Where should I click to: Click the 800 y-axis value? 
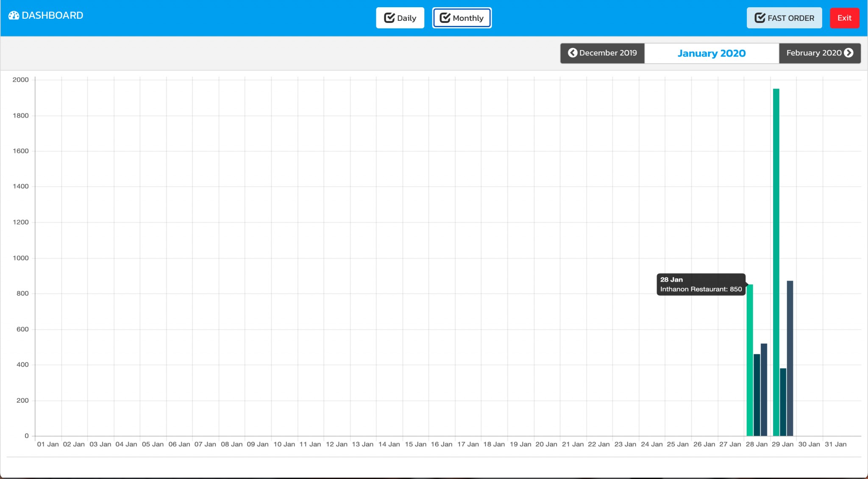click(x=22, y=293)
